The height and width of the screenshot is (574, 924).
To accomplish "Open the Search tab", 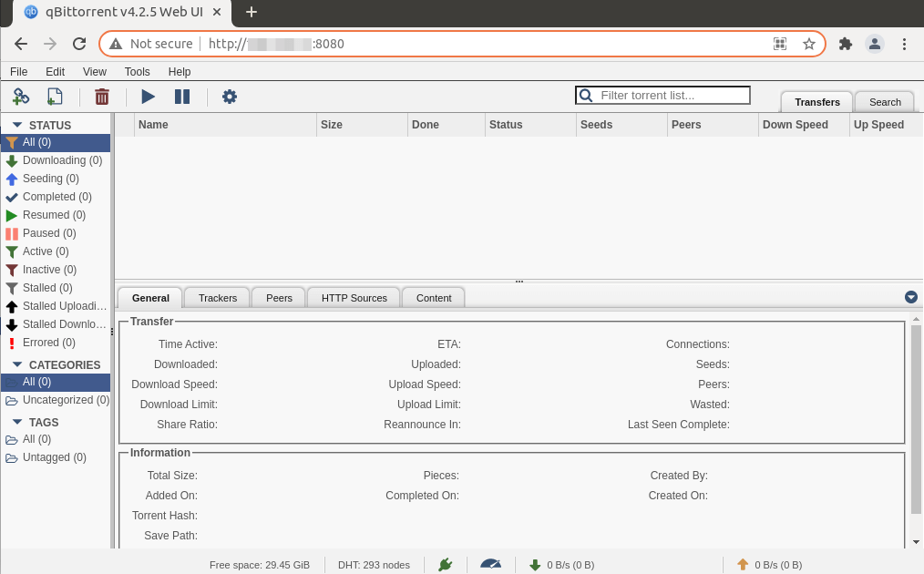I will tap(885, 102).
